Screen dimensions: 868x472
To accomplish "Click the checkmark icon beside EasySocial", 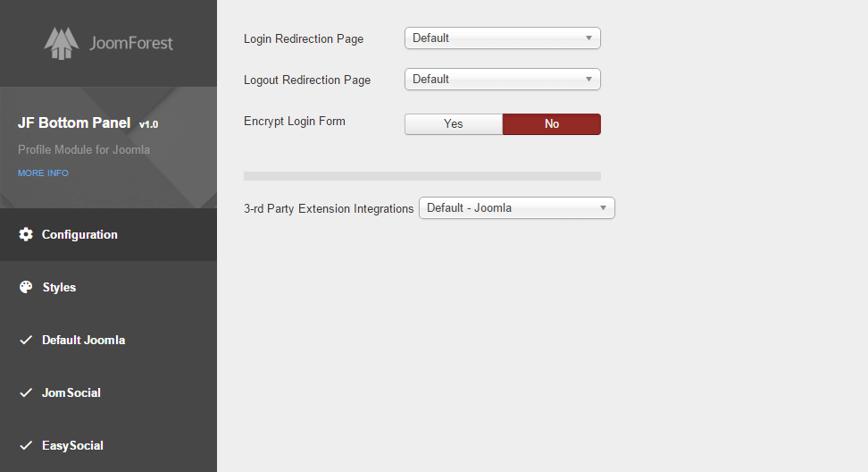I will tap(26, 446).
